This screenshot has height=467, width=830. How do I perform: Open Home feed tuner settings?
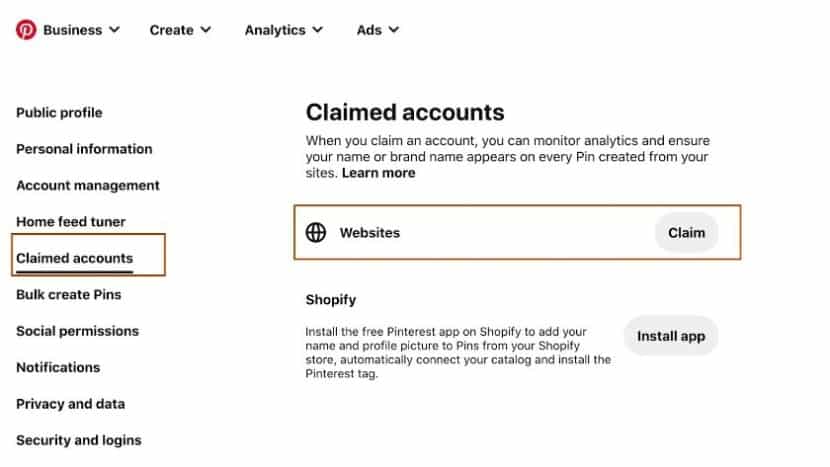coord(71,222)
